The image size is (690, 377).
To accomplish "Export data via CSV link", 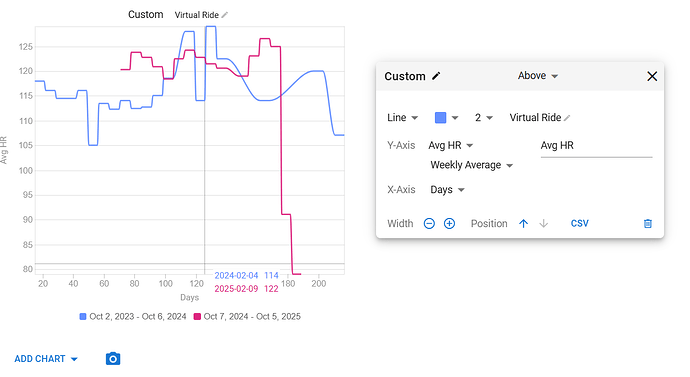I will 580,223.
